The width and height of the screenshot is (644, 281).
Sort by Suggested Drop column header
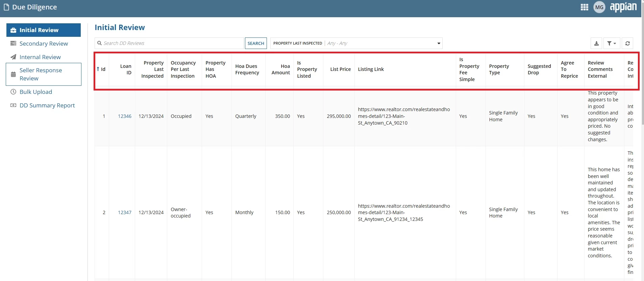tap(539, 69)
